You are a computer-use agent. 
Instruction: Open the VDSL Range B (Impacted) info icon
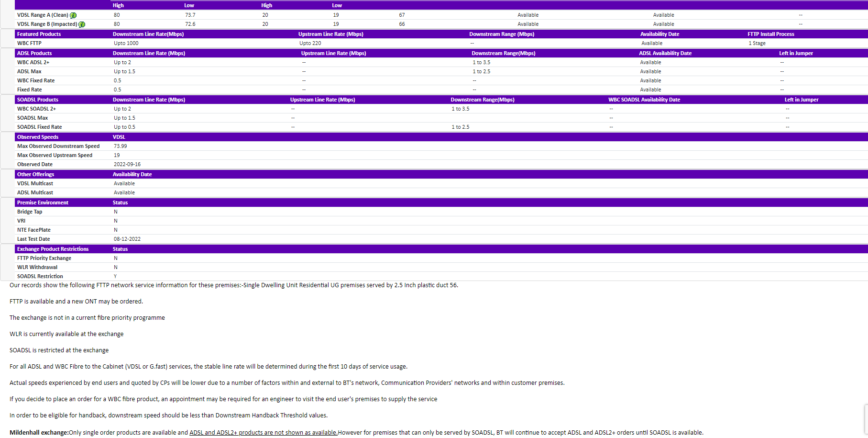click(82, 24)
